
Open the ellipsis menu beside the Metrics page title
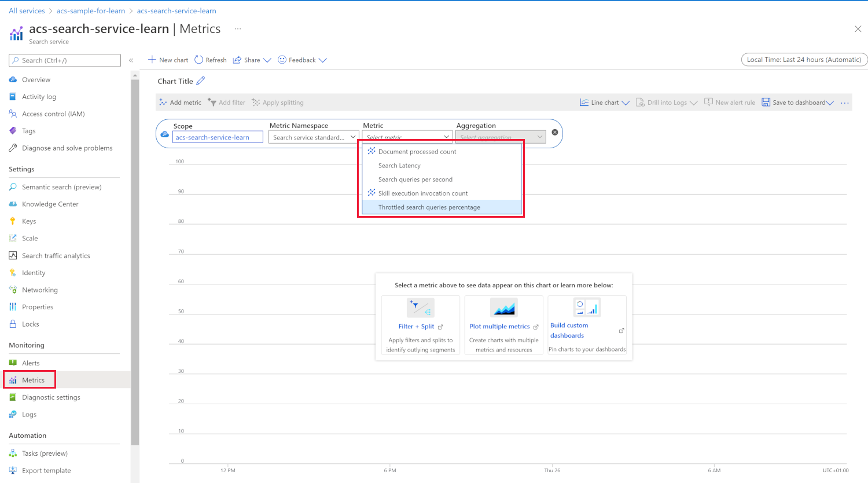[x=237, y=28]
